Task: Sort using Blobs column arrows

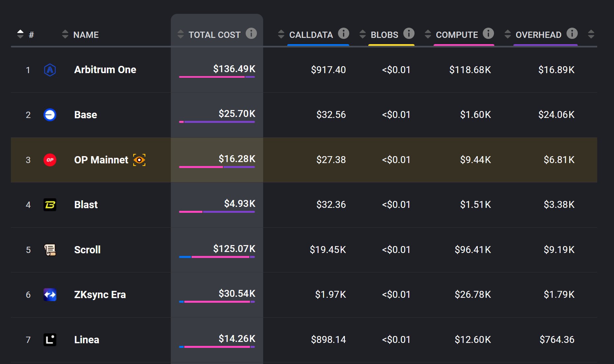Action: pyautogui.click(x=362, y=34)
